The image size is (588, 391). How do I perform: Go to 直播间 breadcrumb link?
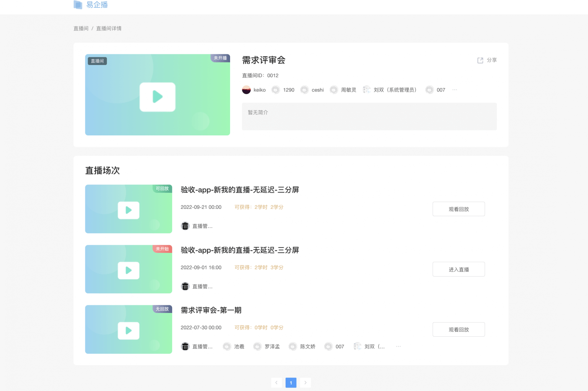(81, 28)
